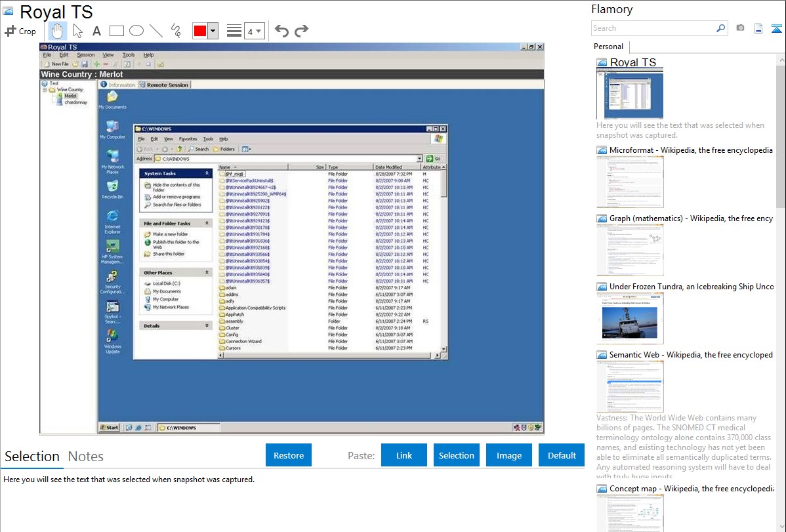Image resolution: width=786 pixels, height=532 pixels.
Task: Open the Concept map snapshot title
Action: point(691,488)
